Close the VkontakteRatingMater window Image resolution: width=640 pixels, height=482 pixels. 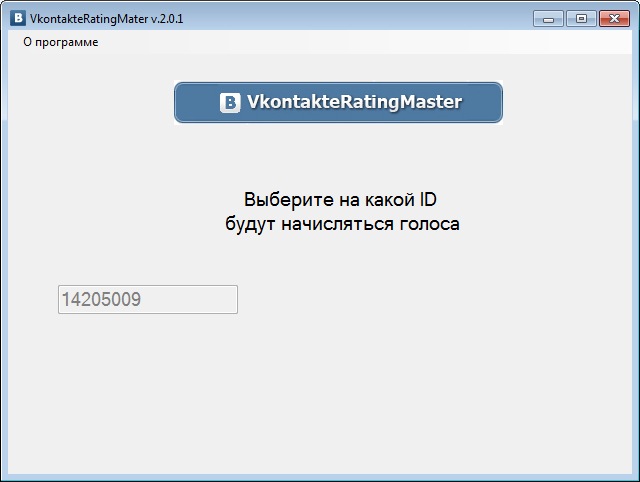(614, 19)
